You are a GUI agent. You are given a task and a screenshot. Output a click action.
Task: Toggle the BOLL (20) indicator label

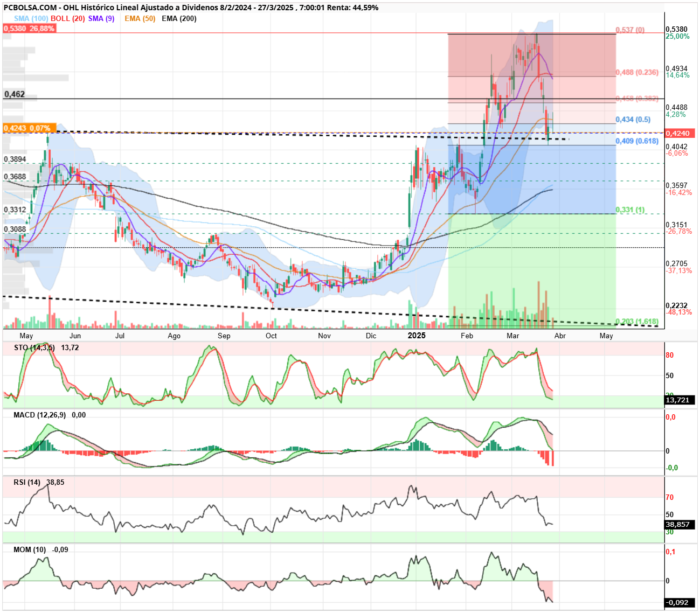[x=68, y=18]
